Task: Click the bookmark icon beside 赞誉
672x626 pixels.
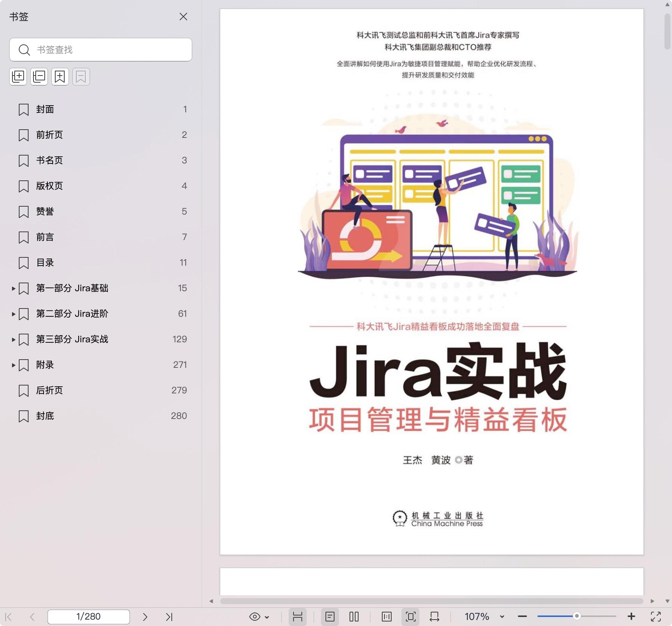Action: click(x=24, y=212)
